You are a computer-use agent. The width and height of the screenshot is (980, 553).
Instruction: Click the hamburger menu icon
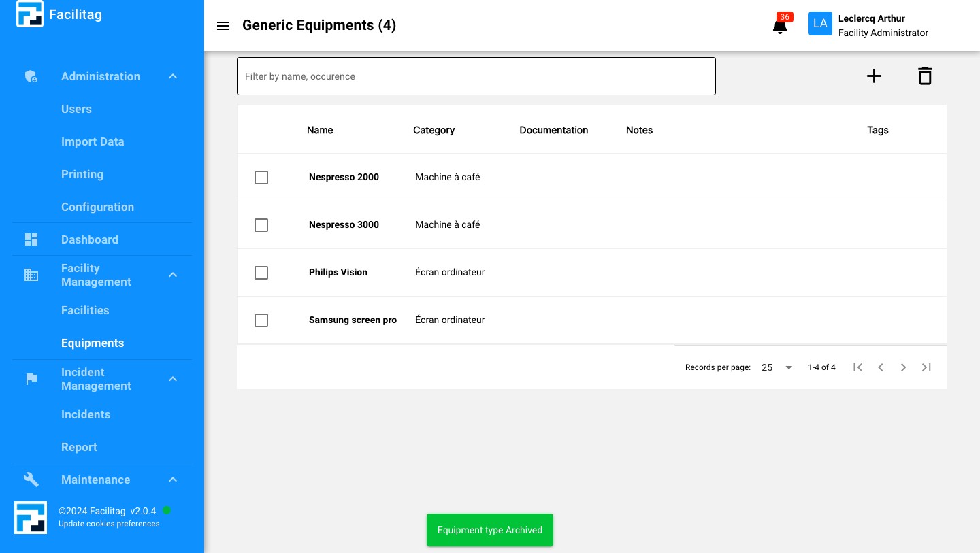pyautogui.click(x=223, y=26)
